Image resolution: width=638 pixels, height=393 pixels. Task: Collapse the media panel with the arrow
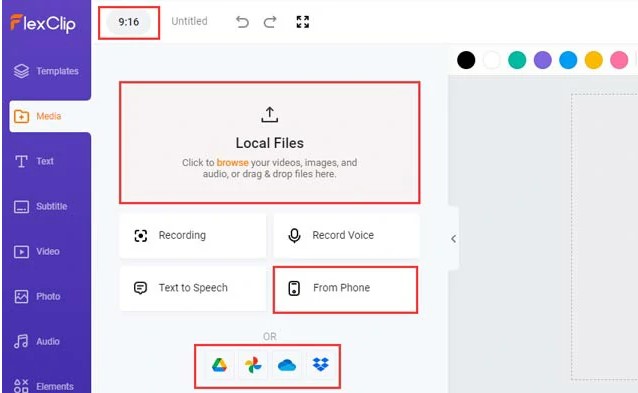453,239
